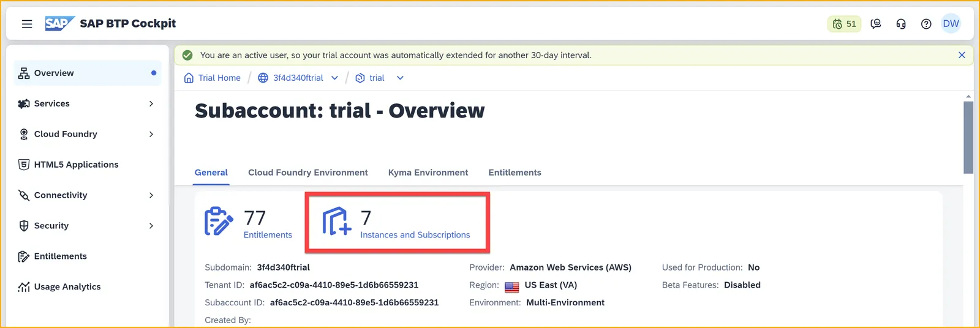Open the DW user profile avatar

pos(951,24)
